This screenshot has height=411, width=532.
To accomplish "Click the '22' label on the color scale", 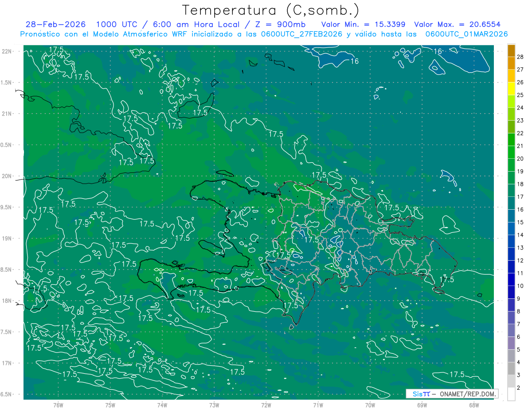I will [520, 133].
